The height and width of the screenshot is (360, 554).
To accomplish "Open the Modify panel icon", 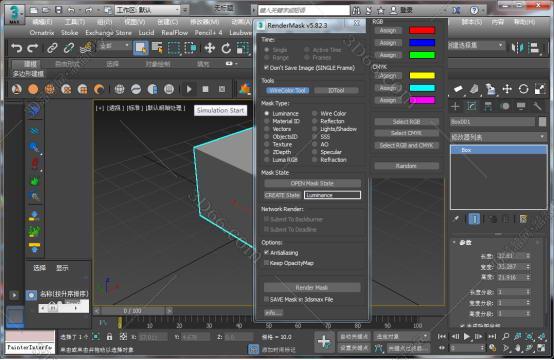I will pos(472,106).
